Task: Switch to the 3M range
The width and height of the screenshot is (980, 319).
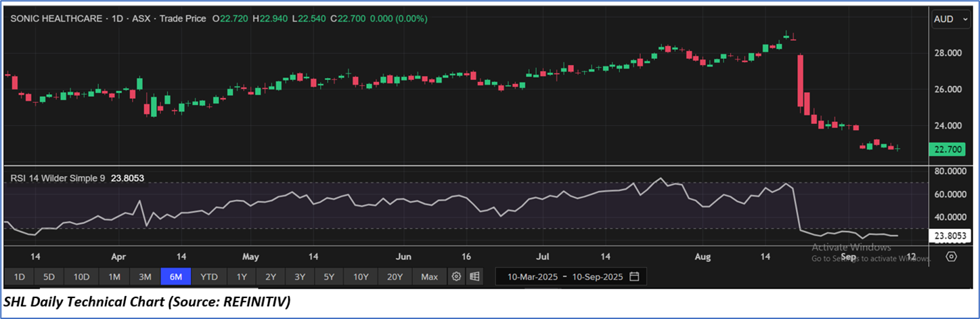Action: (x=145, y=276)
